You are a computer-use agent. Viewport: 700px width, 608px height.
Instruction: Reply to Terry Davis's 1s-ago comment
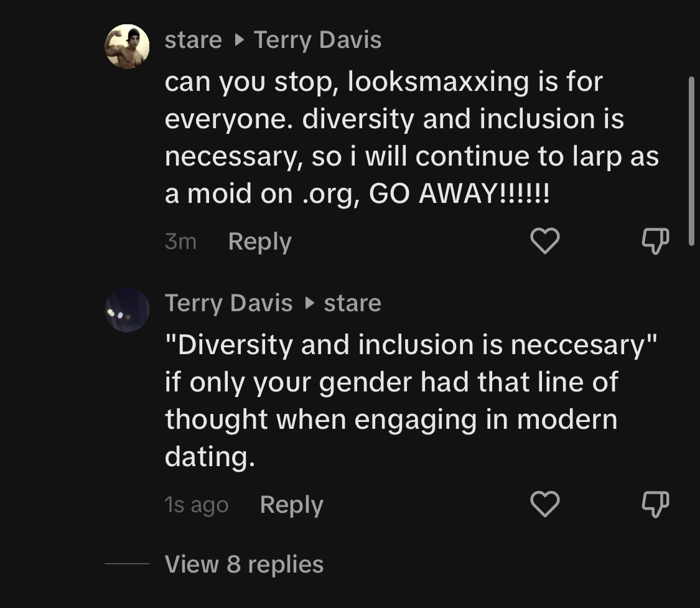292,505
